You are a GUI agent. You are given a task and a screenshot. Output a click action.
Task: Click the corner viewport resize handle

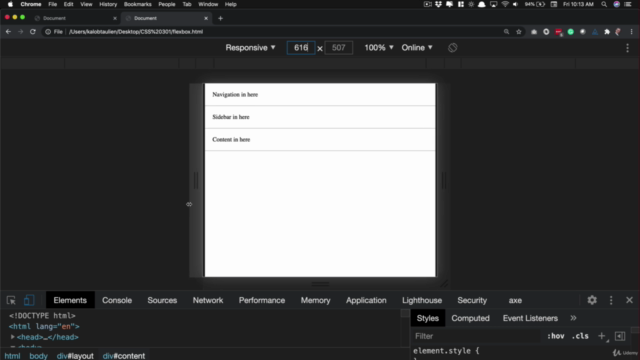click(x=444, y=283)
